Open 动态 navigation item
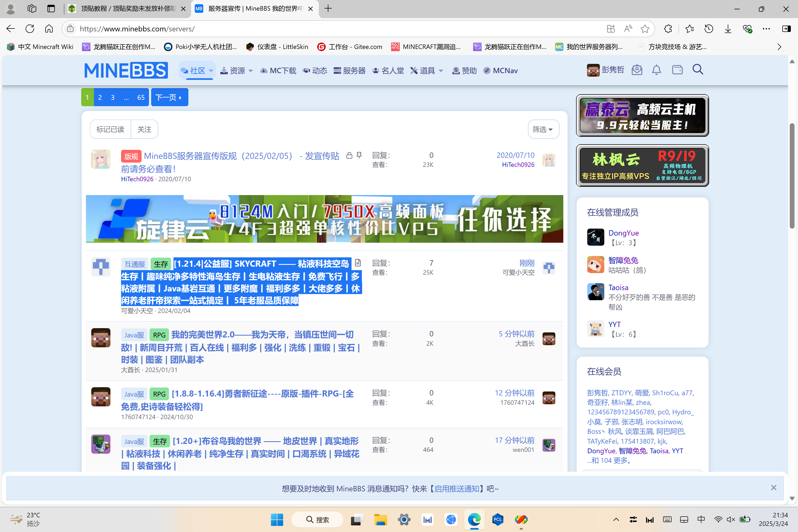Screen dimensions: 798x532 click(x=315, y=71)
